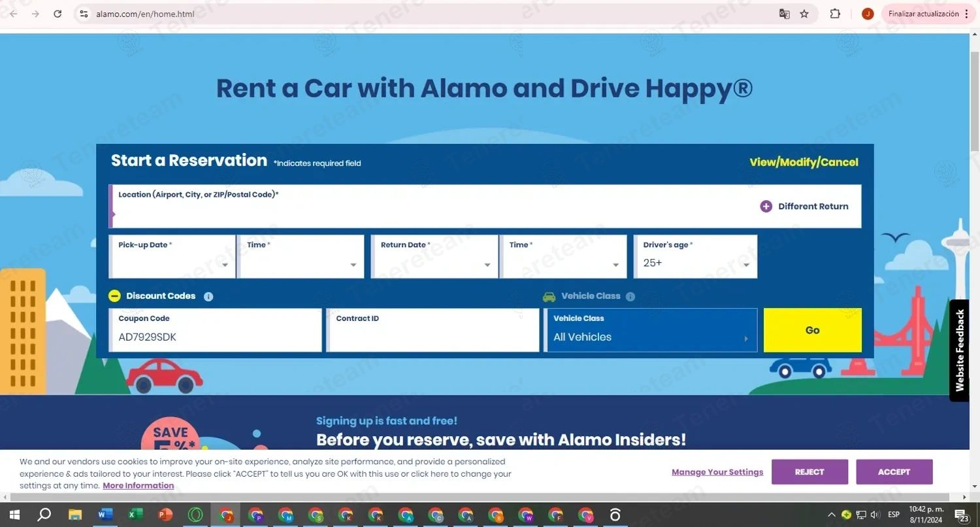Switch to Chrome profile B taskbar window

(x=496, y=515)
